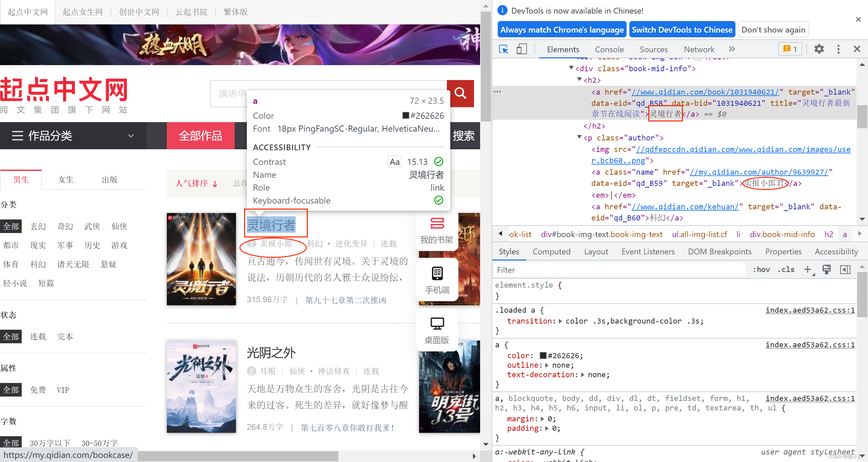Open the index.aed53a62.css:1 link for .loaded a
This screenshot has width=868, height=462.
(x=810, y=310)
